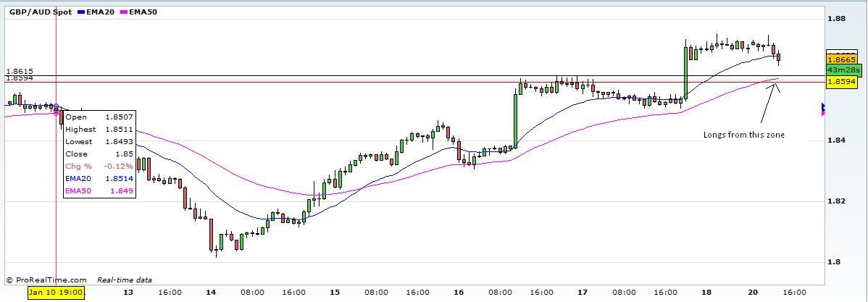Click the yellow 1.8594 price level tag

click(x=841, y=83)
